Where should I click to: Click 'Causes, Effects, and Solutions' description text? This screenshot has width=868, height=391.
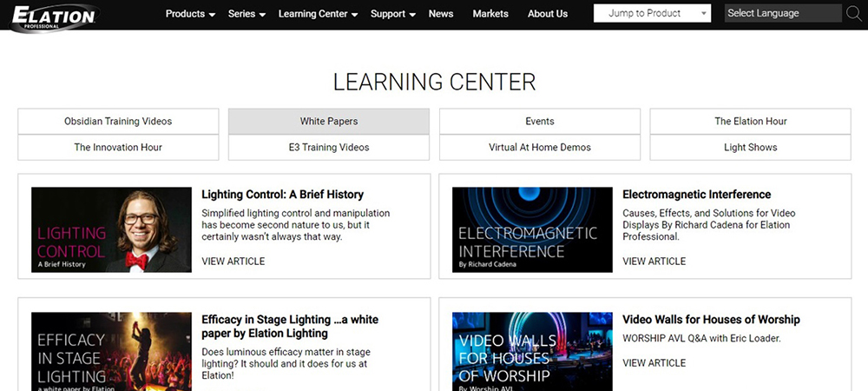(709, 225)
